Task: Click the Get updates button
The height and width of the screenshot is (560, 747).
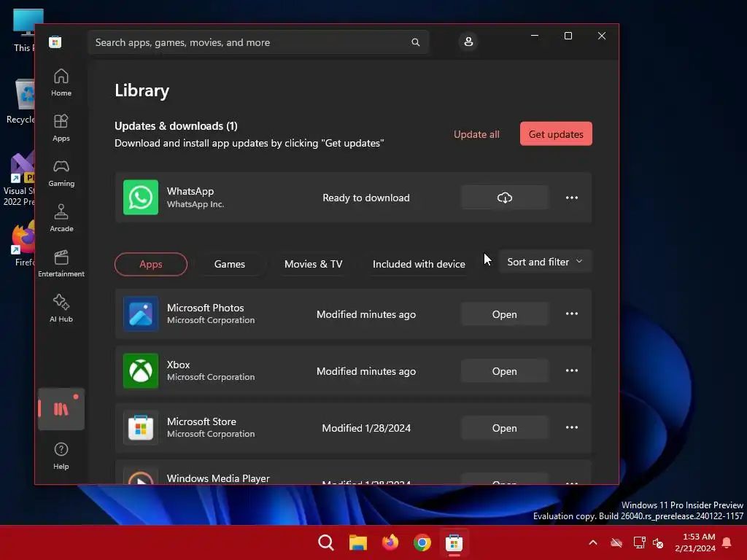Action: [x=556, y=134]
